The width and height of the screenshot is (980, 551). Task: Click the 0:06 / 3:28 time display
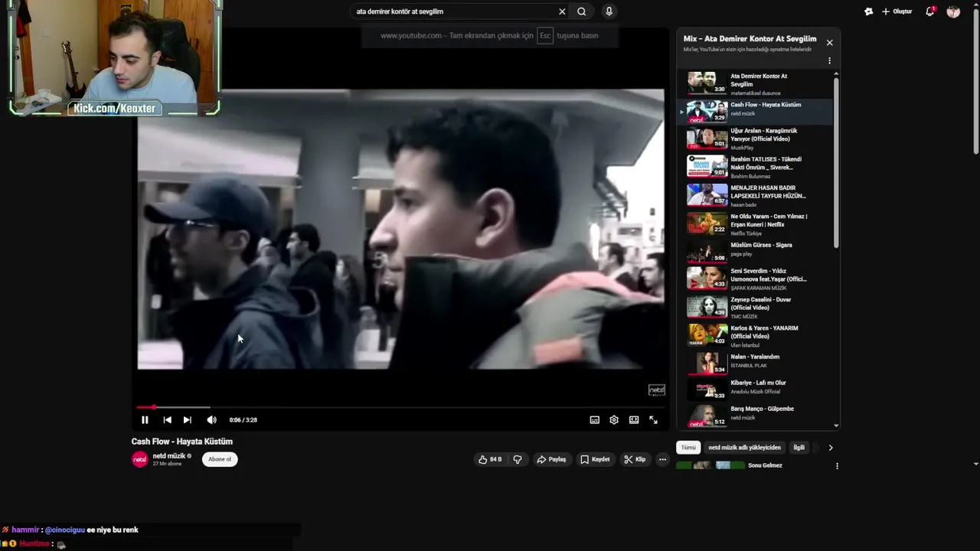(x=243, y=419)
